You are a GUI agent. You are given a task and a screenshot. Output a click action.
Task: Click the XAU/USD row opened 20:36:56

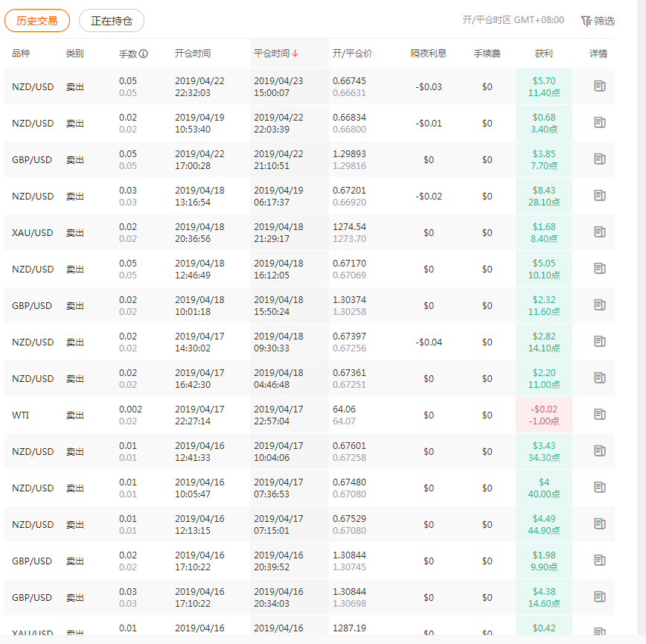point(309,232)
